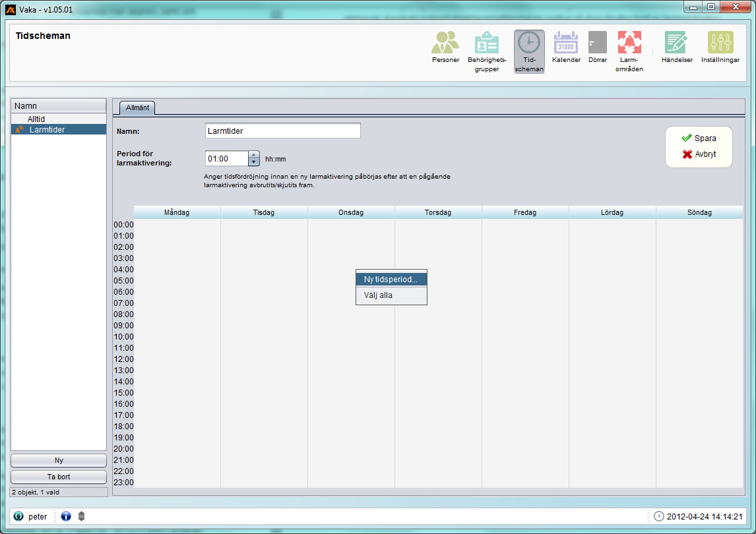The height and width of the screenshot is (534, 756).
Task: Click the info icon in status bar
Action: coord(66,516)
